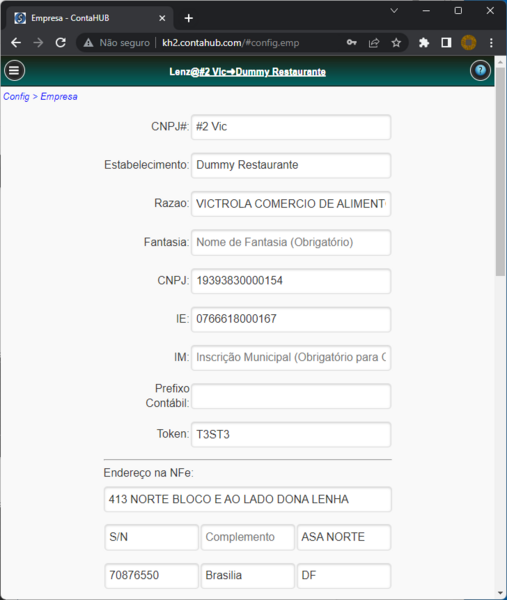Open the help question mark icon
Screen dimensions: 507x600
[x=480, y=71]
